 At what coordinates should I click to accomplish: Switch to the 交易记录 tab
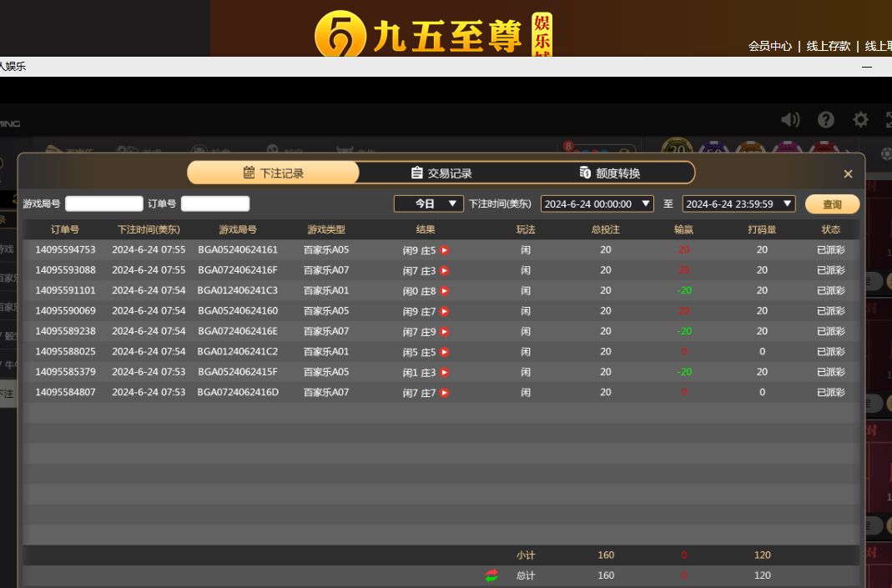441,173
